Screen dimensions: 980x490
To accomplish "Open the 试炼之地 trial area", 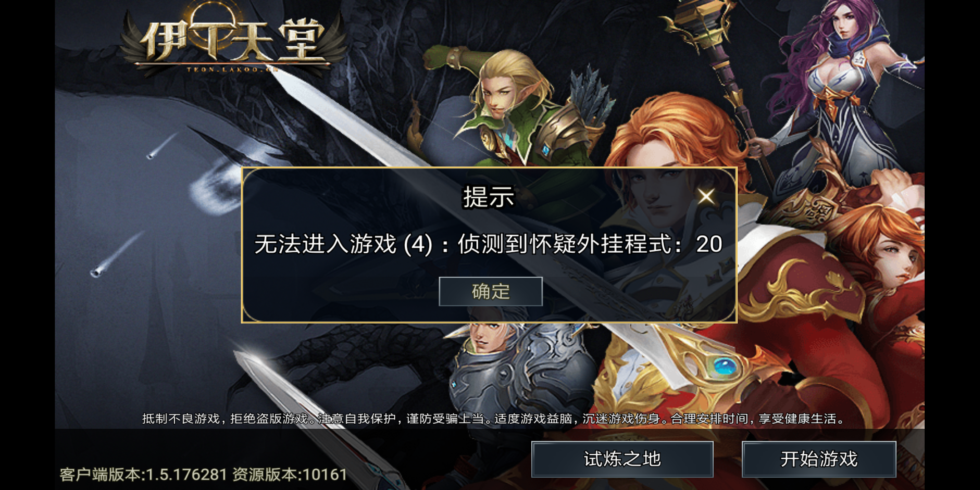I will click(622, 459).
